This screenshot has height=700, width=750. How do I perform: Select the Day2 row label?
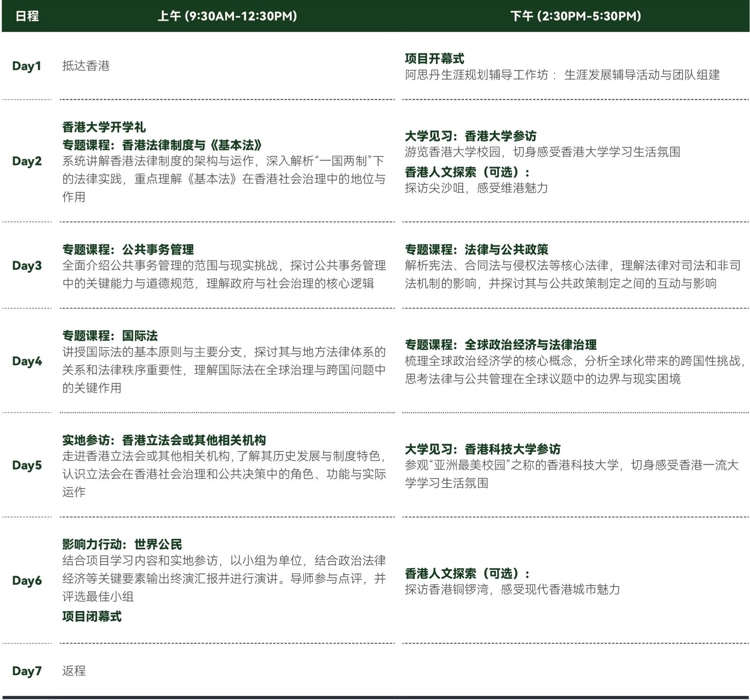pos(27,161)
